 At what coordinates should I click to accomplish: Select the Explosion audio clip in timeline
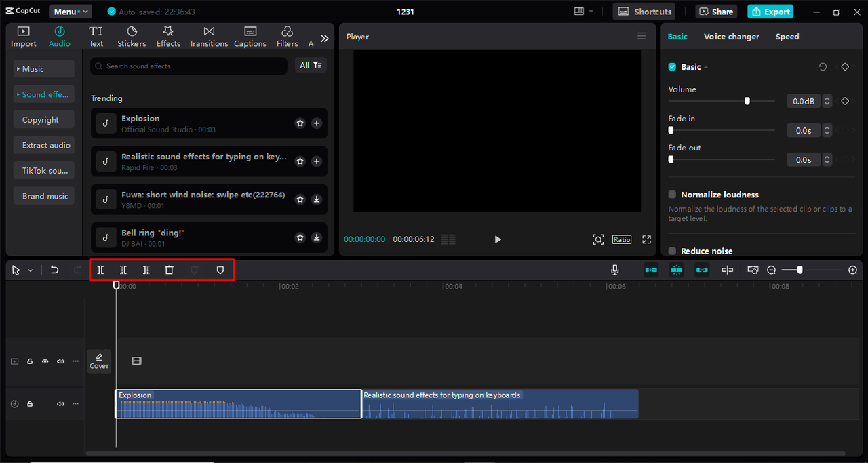pos(238,403)
